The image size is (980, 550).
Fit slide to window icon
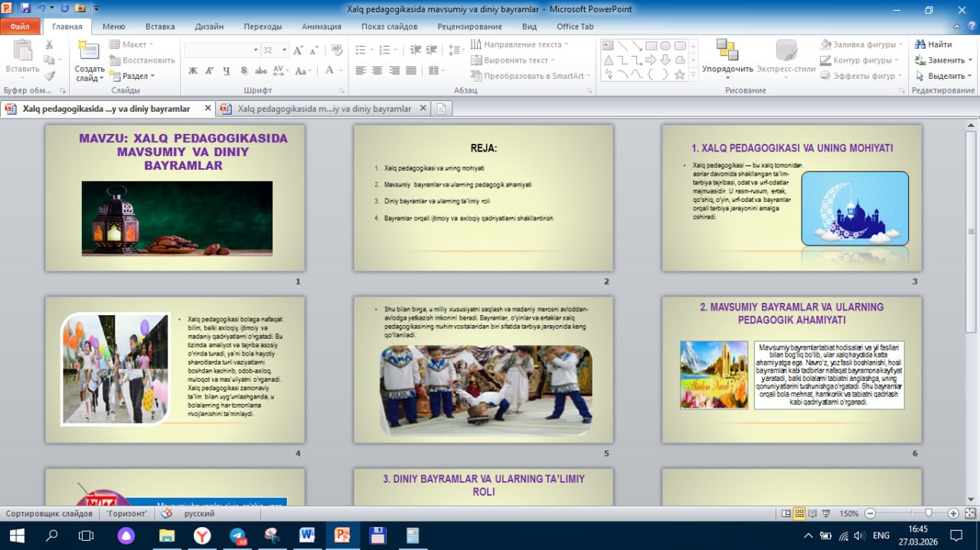coord(969,513)
